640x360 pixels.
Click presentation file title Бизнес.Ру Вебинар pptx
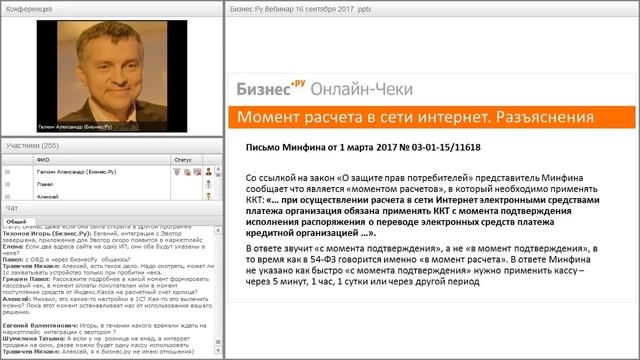[300, 9]
